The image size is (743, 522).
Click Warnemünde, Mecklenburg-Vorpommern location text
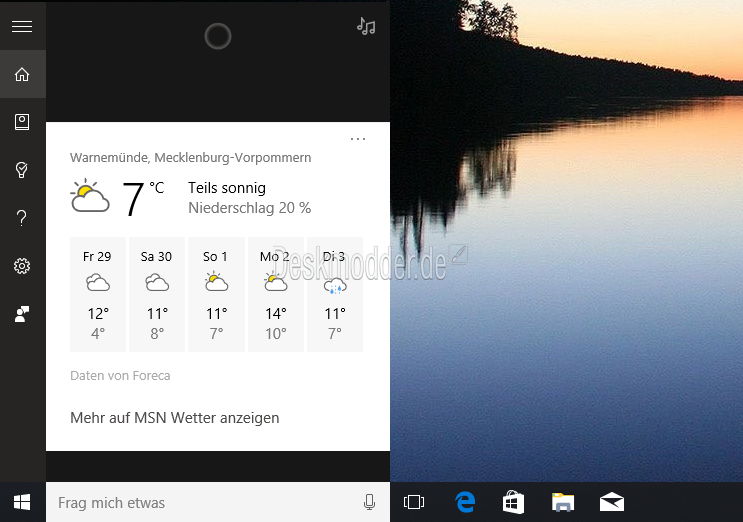190,158
